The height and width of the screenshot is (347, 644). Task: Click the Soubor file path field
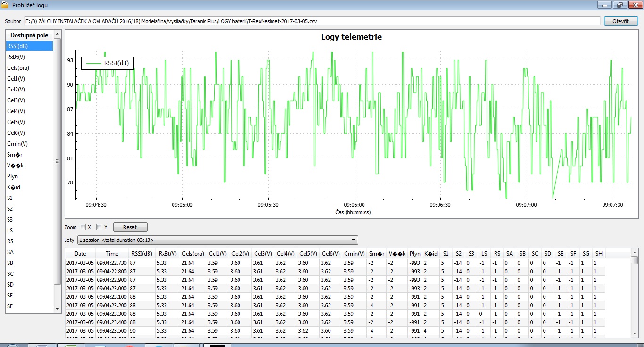pos(312,21)
